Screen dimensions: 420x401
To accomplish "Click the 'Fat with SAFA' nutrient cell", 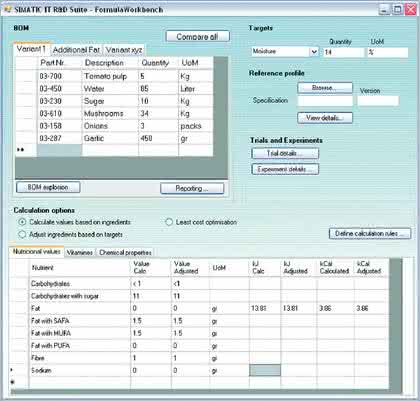I will [79, 321].
